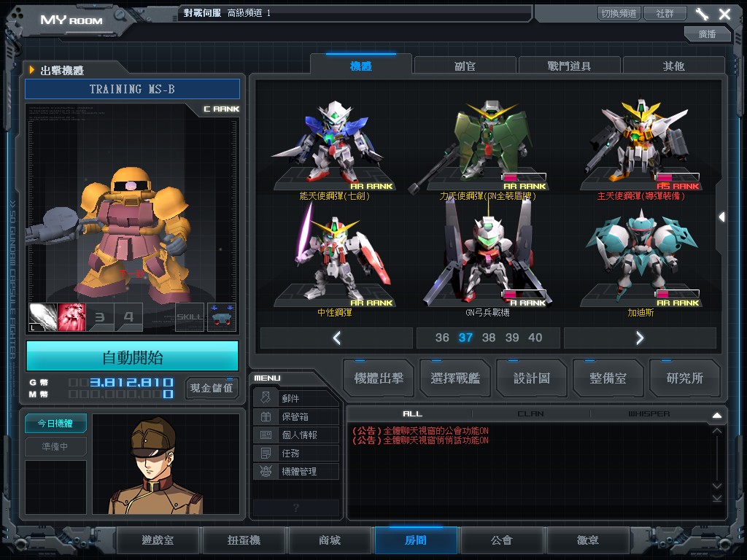This screenshot has height=560, width=747.
Task: Click the 現金儲值 top-up button
Action: pyautogui.click(x=212, y=388)
